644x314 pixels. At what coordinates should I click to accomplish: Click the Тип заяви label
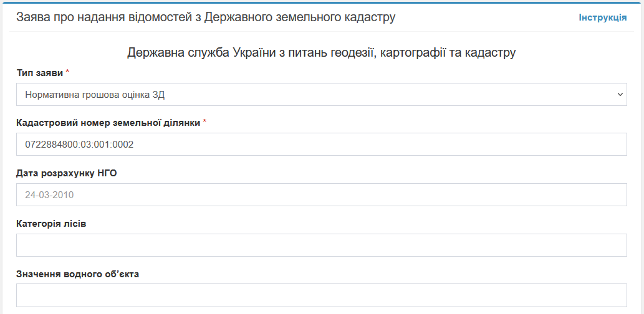click(39, 73)
